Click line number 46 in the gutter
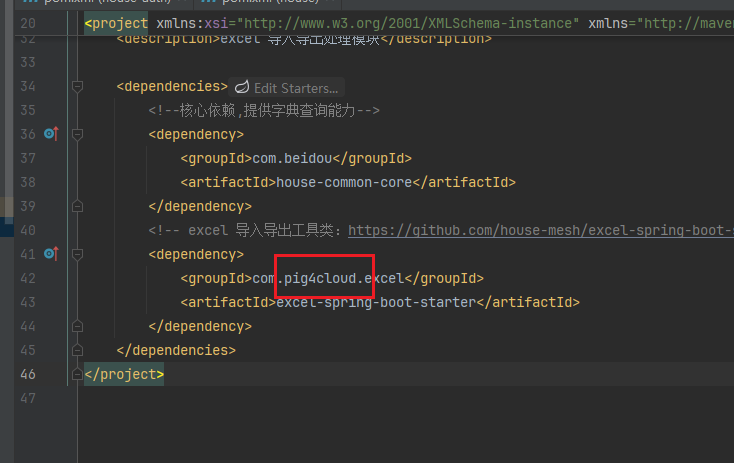The width and height of the screenshot is (734, 463). point(28,374)
